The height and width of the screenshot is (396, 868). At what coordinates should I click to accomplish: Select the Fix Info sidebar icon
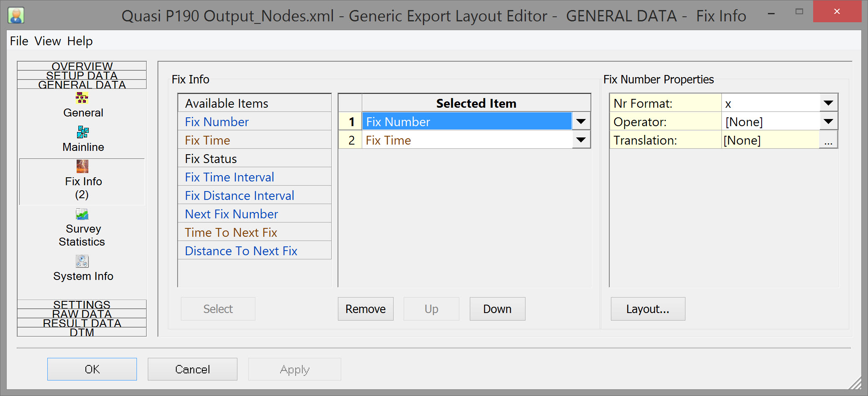[82, 167]
